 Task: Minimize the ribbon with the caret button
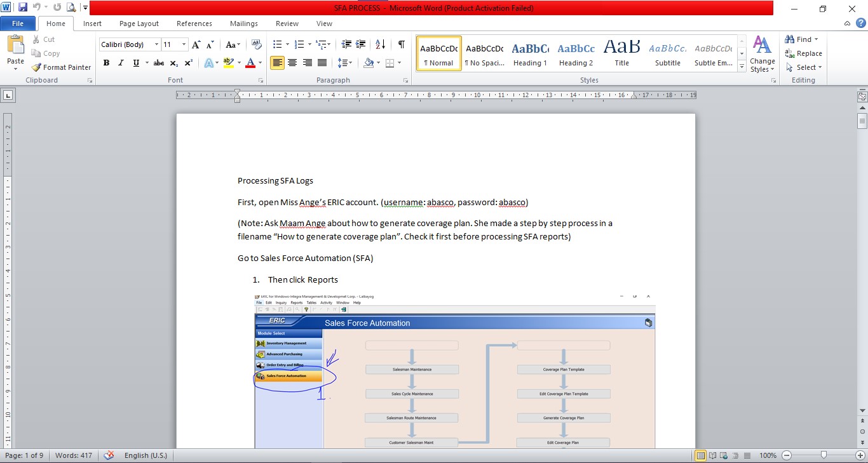pos(848,23)
